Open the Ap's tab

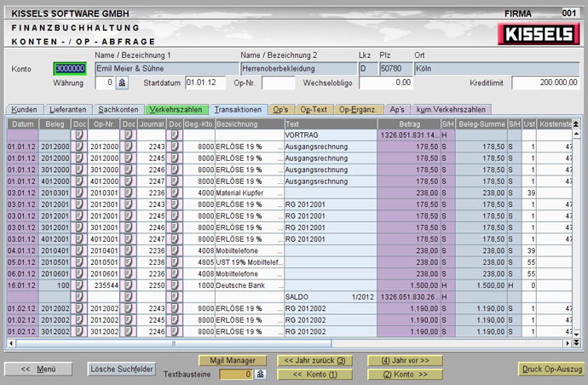397,110
